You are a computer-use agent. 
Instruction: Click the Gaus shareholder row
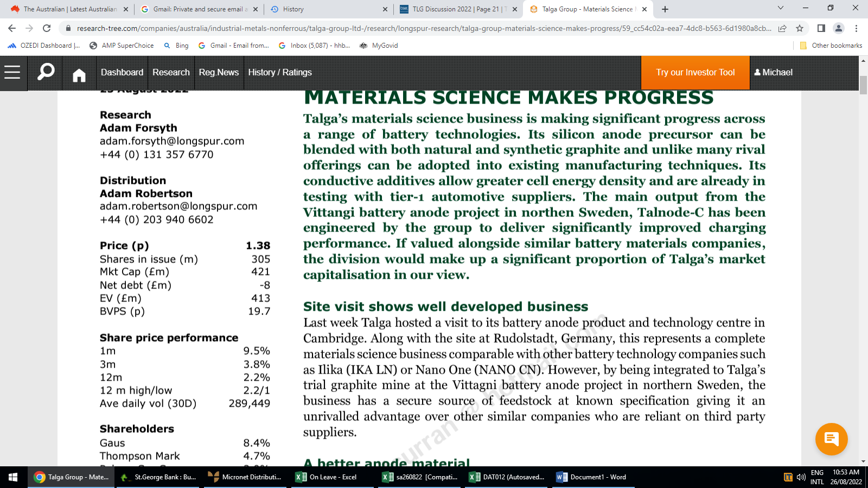[x=185, y=443]
